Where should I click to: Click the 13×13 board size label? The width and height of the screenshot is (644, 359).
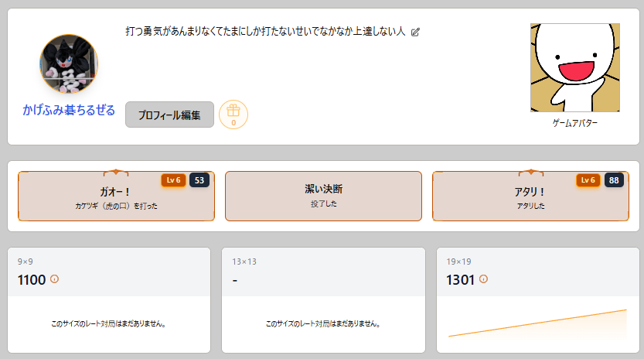click(x=244, y=262)
